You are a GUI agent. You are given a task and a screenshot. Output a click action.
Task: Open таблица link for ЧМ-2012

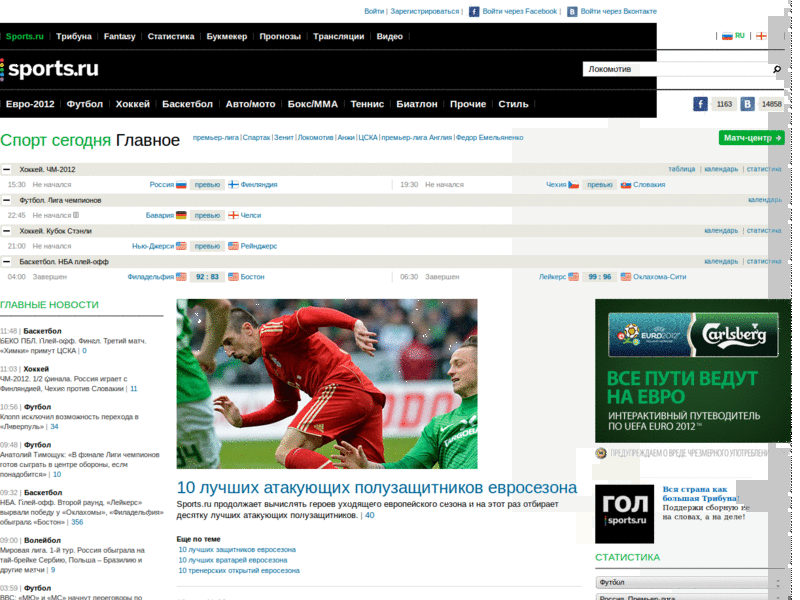point(682,169)
